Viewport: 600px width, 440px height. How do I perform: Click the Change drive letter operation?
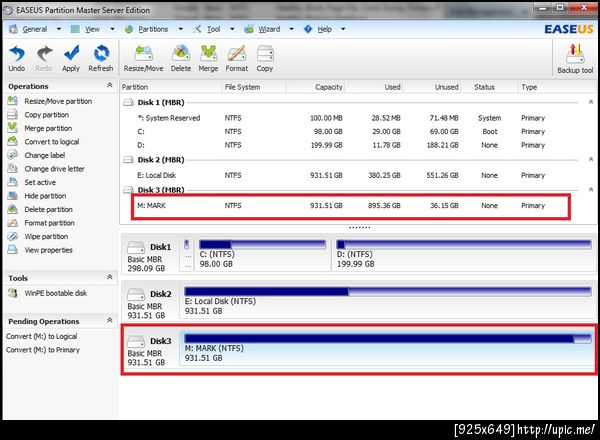tap(54, 169)
